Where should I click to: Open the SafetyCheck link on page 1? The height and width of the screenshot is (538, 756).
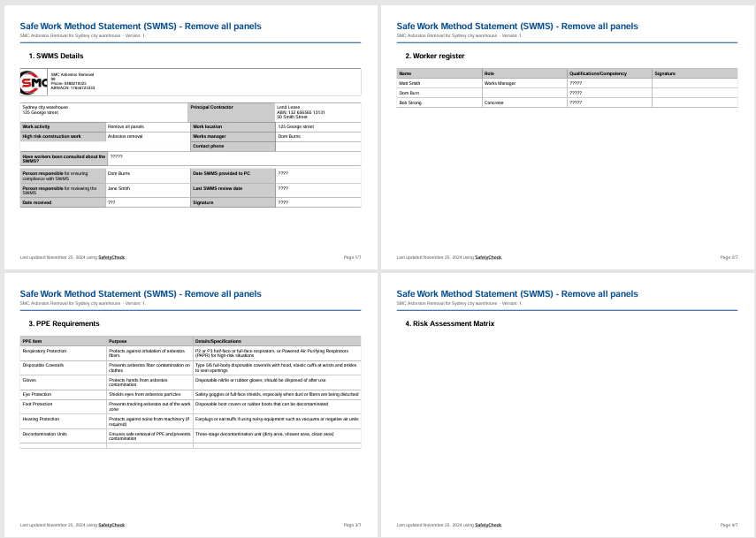click(x=111, y=257)
